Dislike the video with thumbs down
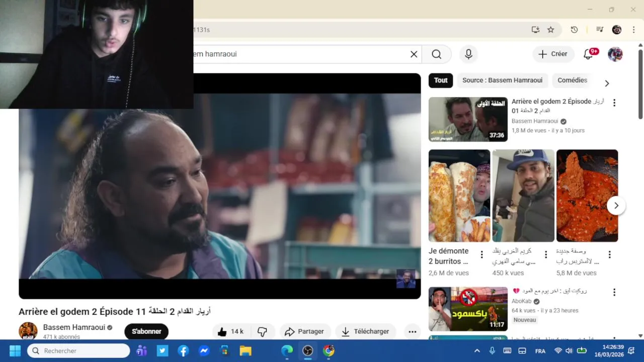Viewport: 644px width, 362px height. tap(262, 332)
